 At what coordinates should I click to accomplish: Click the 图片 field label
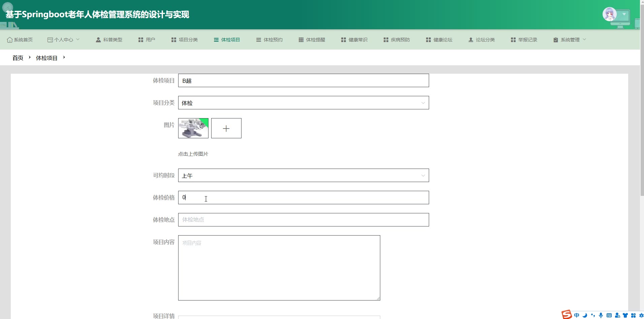(x=169, y=125)
